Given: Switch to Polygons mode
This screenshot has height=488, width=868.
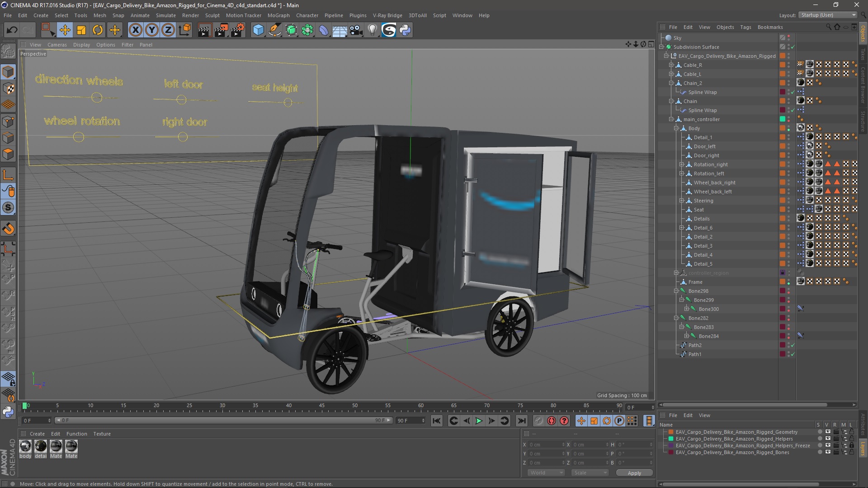Looking at the screenshot, I should pyautogui.click(x=8, y=154).
